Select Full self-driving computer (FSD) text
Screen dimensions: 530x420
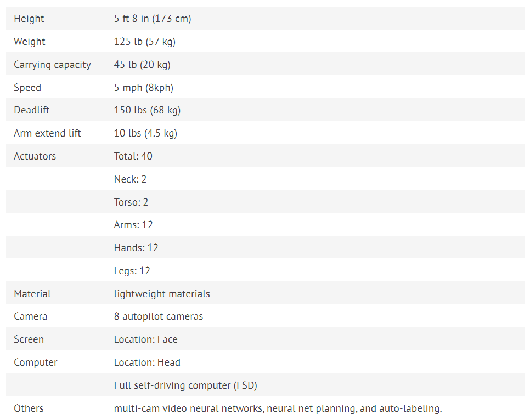tap(185, 385)
